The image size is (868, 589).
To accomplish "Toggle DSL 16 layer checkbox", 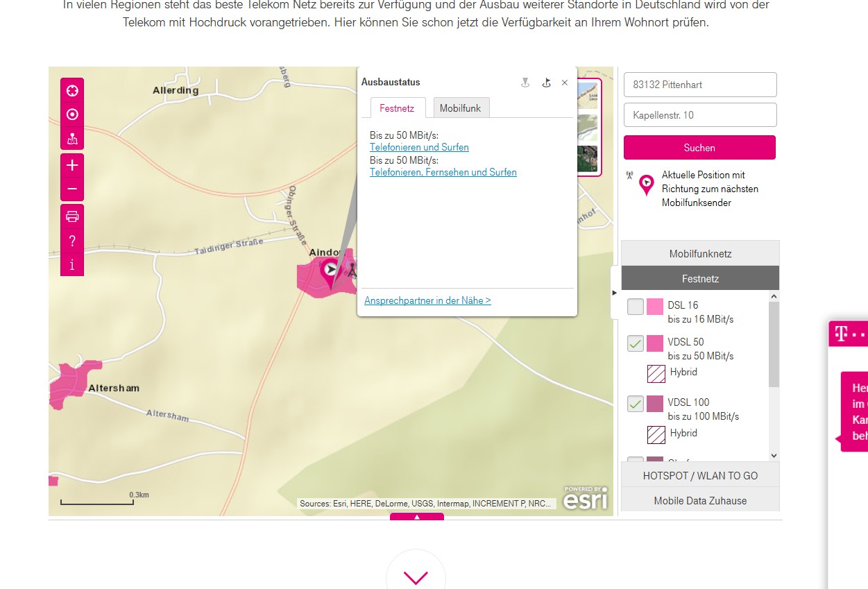I will [636, 307].
